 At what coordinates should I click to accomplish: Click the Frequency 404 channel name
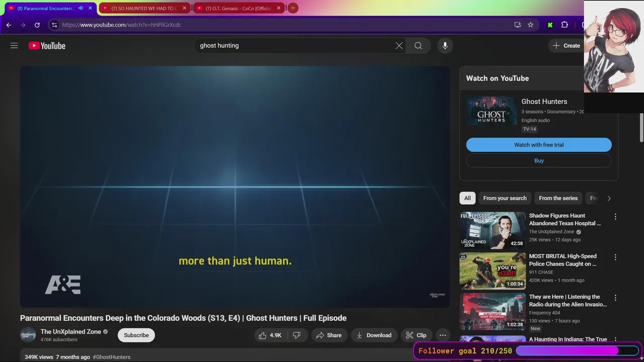point(544,313)
